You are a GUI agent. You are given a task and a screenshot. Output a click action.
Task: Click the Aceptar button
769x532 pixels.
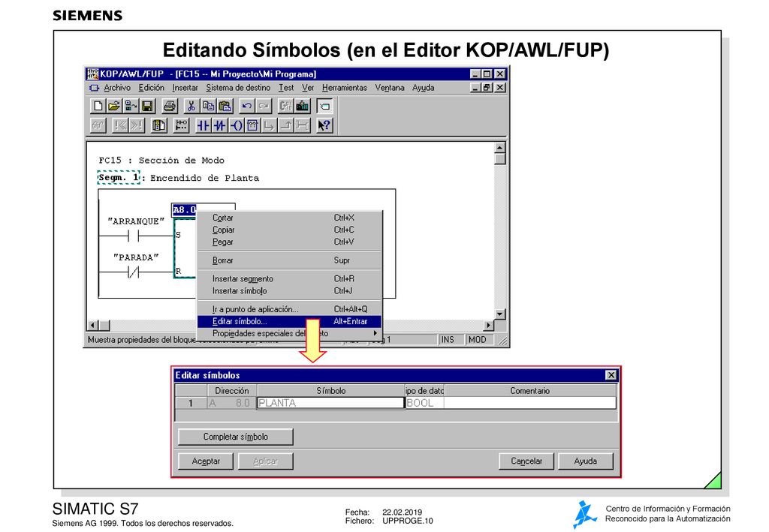point(206,461)
